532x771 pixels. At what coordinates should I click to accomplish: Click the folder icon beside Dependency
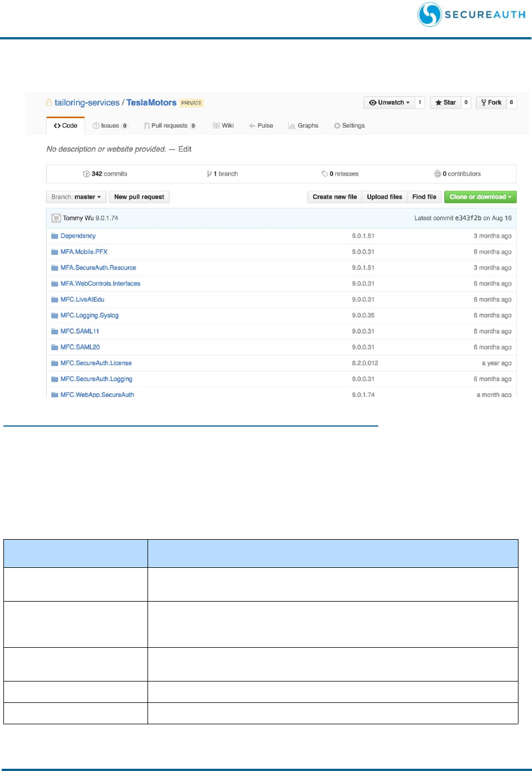tap(55, 236)
